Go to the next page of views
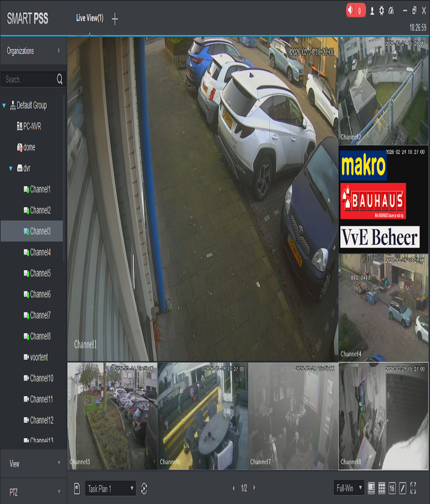This screenshot has width=430, height=504. pos(254,488)
